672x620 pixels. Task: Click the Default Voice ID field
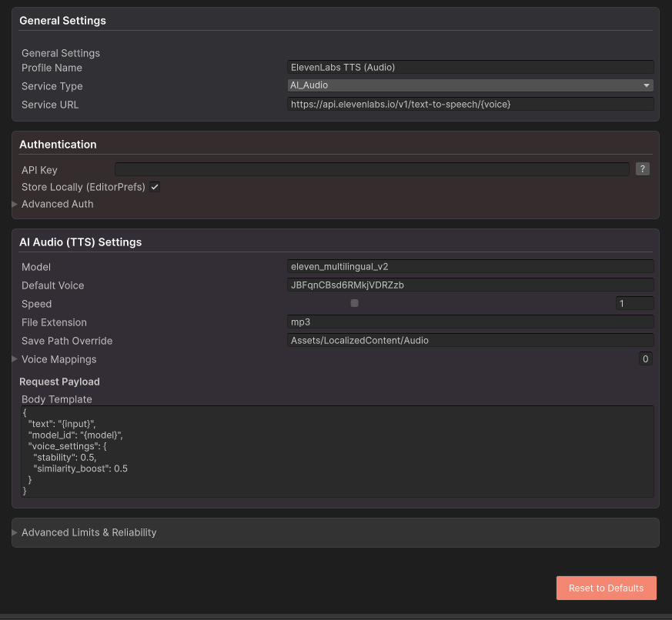click(470, 285)
